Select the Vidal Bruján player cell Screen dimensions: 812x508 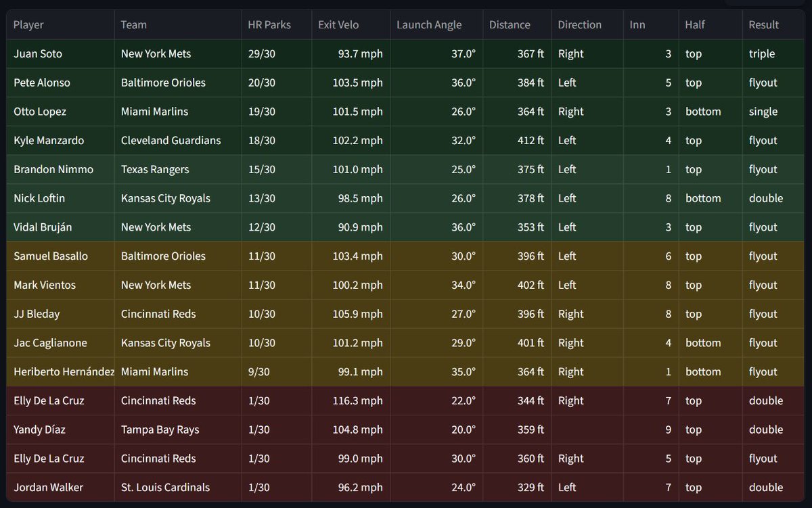click(60, 227)
